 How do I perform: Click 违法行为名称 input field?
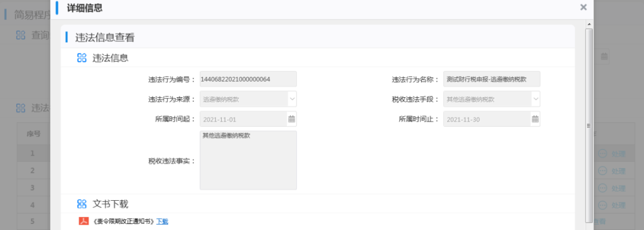tap(491, 79)
